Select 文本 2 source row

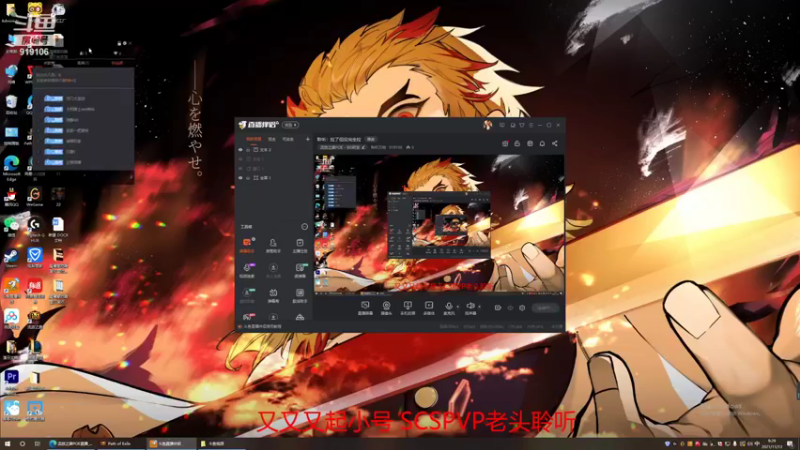coord(273,150)
